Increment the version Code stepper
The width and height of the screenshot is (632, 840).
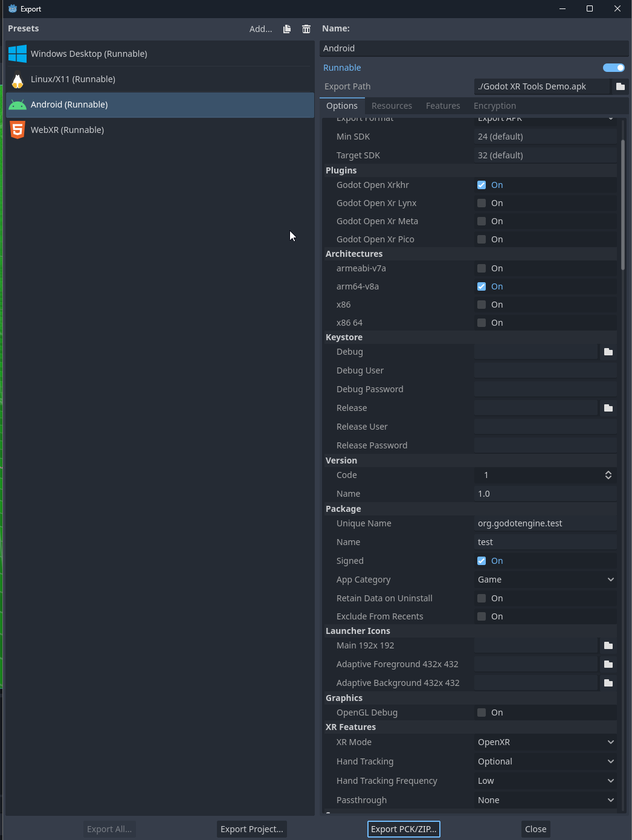(608, 472)
